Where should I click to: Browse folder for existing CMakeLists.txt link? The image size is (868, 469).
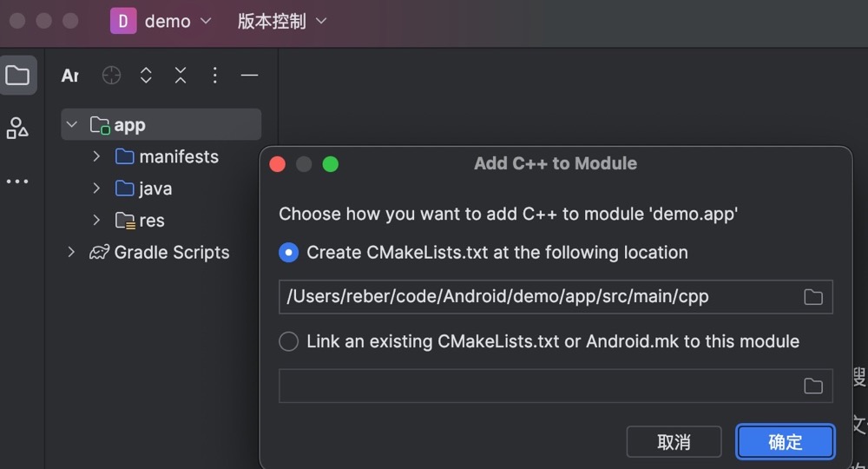click(x=812, y=386)
